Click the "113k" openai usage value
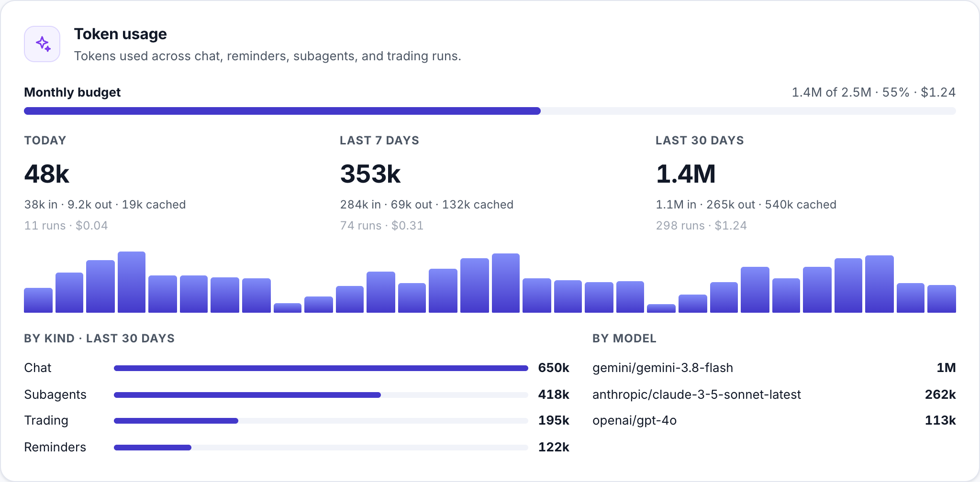This screenshot has height=482, width=980. pyautogui.click(x=940, y=420)
